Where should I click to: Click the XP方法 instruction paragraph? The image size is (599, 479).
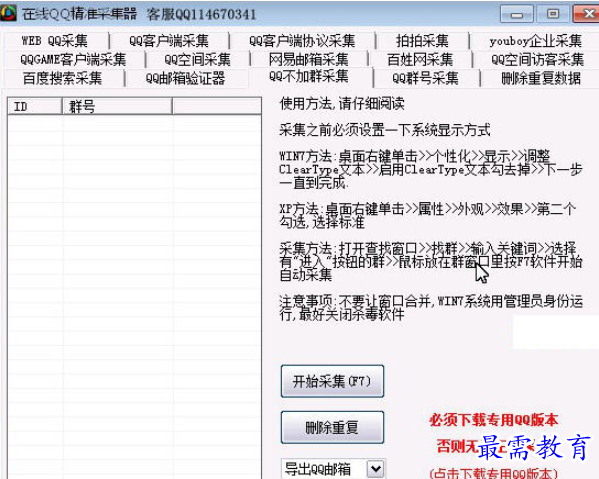pyautogui.click(x=427, y=216)
